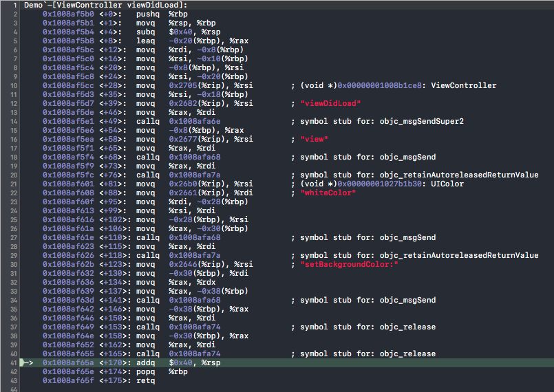Click the ViewController class comment on line 10
Image resolution: width=554 pixels, height=392 pixels.
pos(398,86)
